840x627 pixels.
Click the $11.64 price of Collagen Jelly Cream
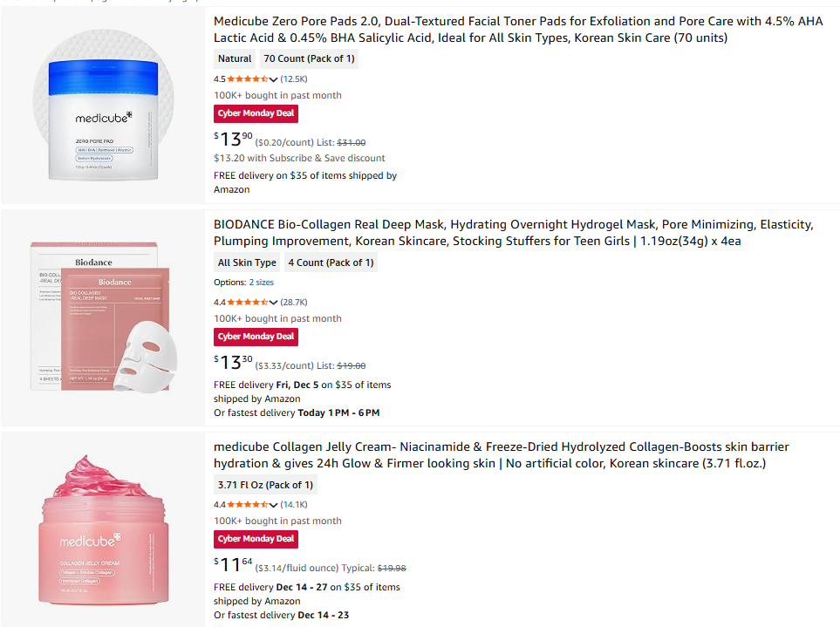click(x=233, y=564)
